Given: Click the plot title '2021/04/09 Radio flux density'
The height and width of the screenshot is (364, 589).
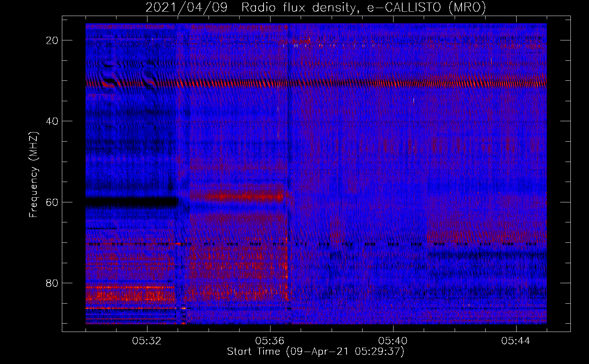Looking at the screenshot, I should 316,8.
